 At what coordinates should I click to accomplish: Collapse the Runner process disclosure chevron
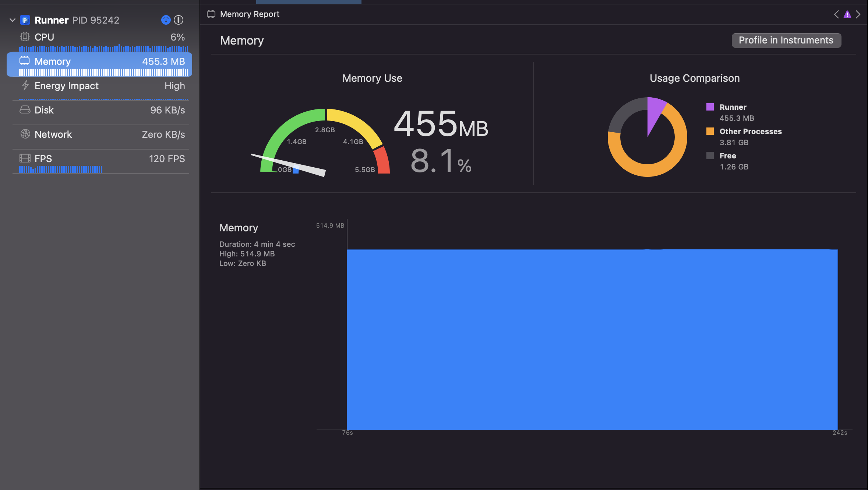pyautogui.click(x=12, y=20)
